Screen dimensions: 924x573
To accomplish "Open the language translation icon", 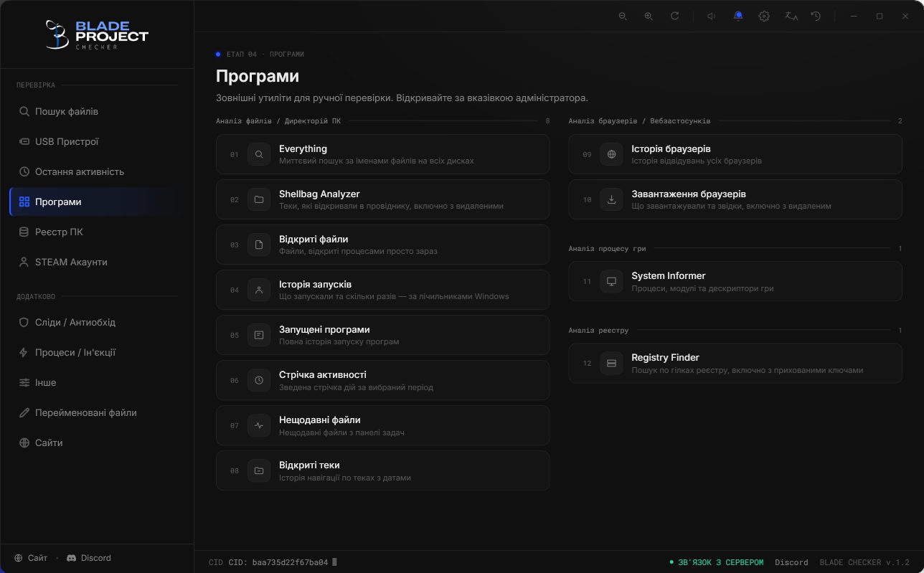I will click(x=791, y=16).
